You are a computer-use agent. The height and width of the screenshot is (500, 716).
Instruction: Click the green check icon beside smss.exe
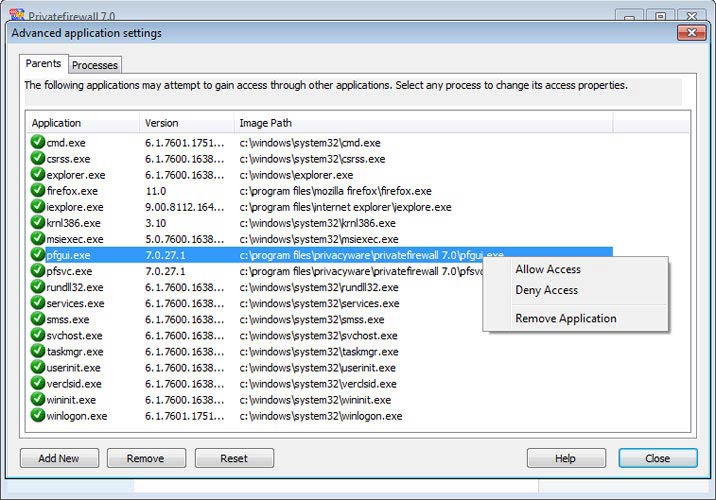37,319
